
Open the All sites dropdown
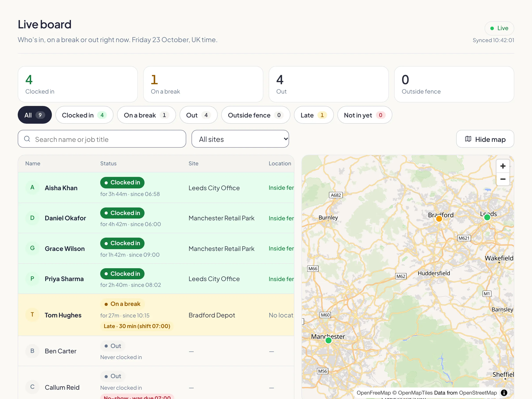240,139
